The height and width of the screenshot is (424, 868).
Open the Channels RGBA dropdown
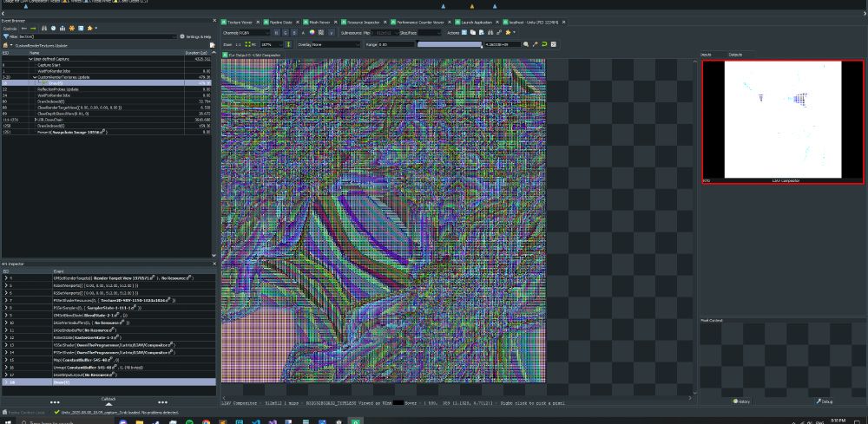coord(254,33)
